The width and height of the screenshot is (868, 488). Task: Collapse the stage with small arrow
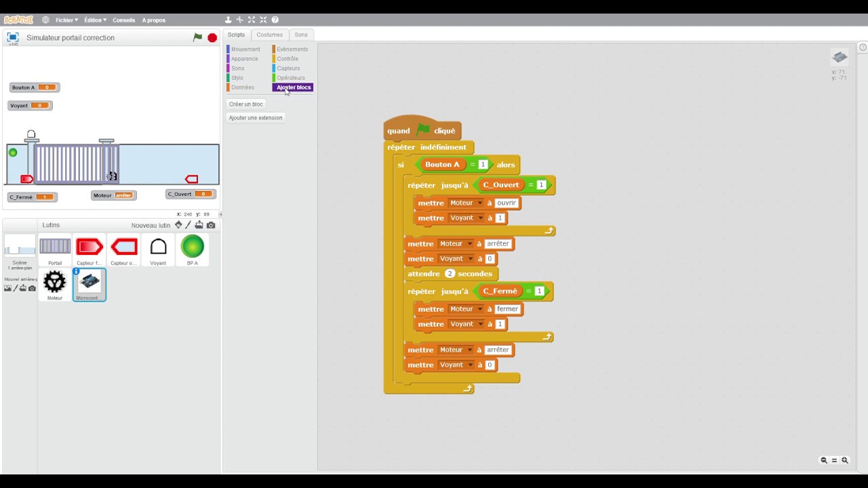[220, 214]
